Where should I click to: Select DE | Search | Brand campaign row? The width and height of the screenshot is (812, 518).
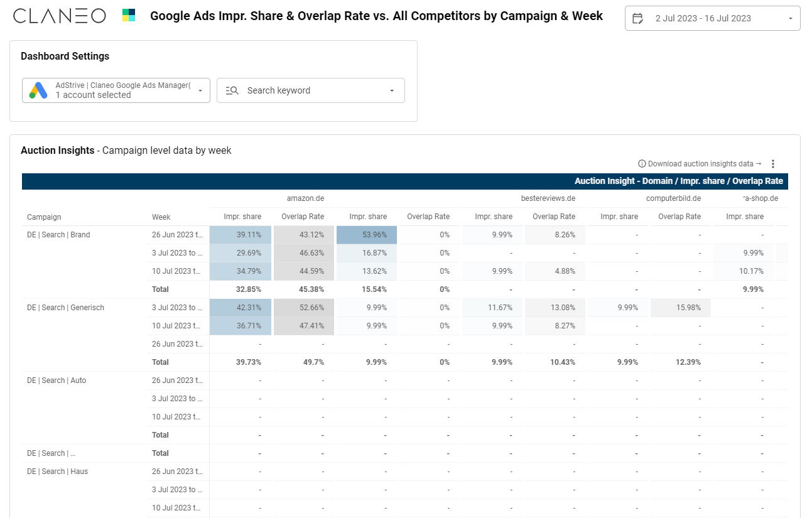point(58,235)
